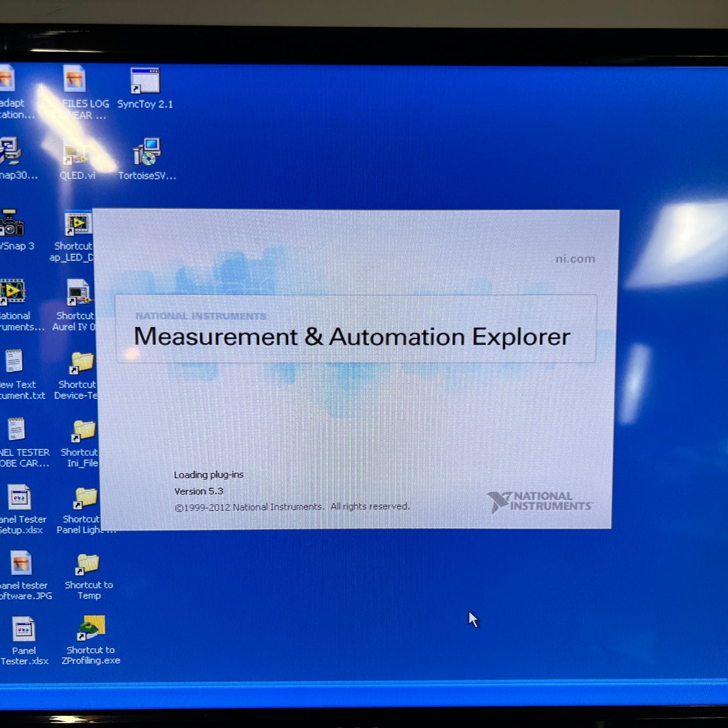Select the panel tester software.JPG icon
Screen dimensions: 728x728
(21, 564)
